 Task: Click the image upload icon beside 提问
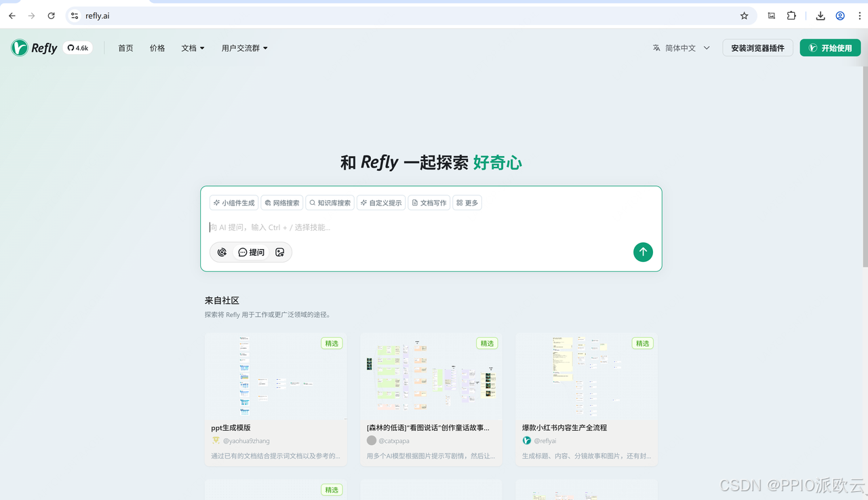click(x=280, y=252)
